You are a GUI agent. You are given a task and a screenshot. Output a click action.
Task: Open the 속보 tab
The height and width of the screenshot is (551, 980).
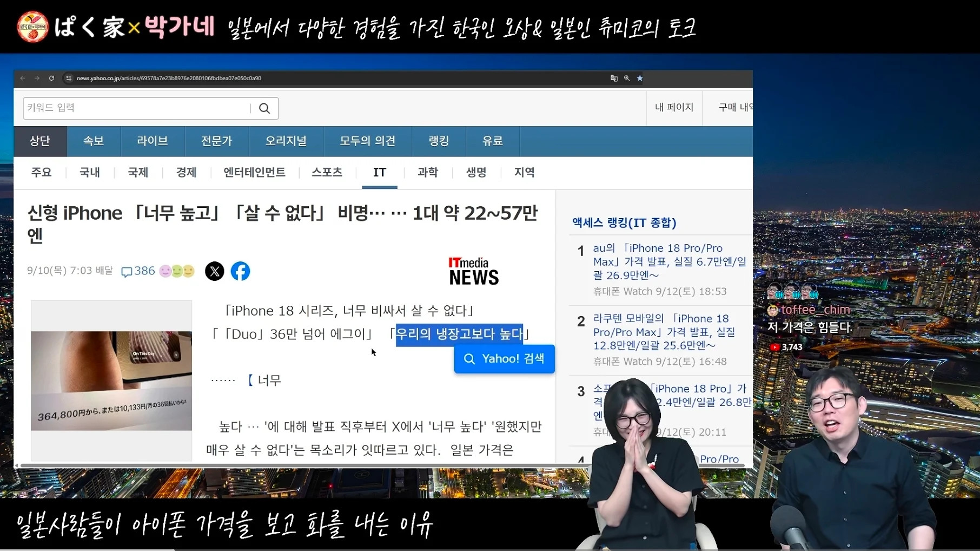(94, 141)
